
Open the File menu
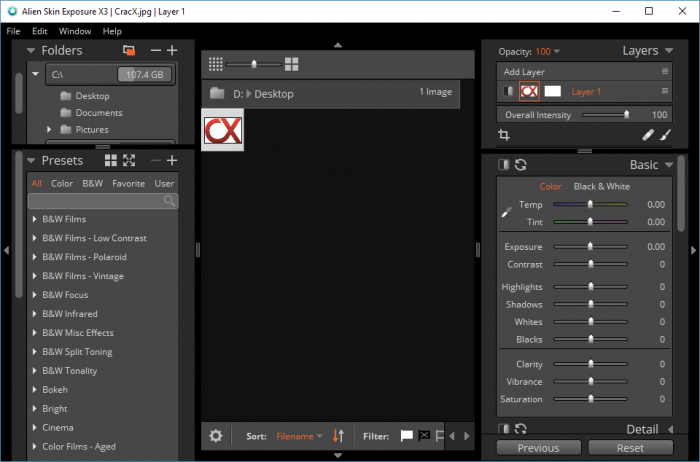click(x=13, y=31)
